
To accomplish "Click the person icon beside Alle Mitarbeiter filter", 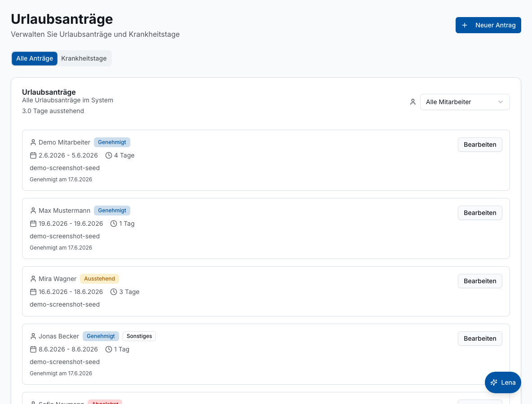I will (x=413, y=102).
